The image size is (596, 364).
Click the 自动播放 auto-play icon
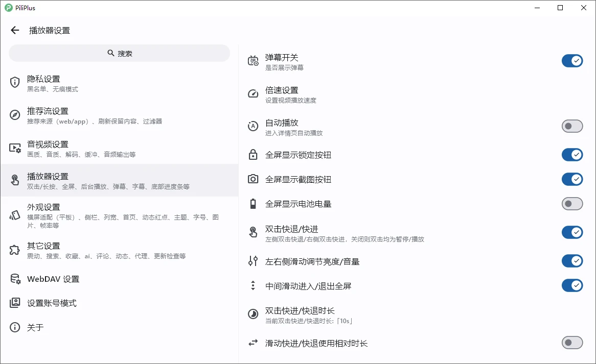(x=253, y=126)
